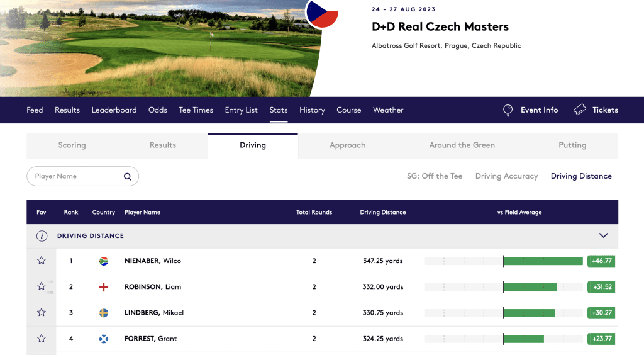Favorite Wilco Nienaber with the star icon
Image resolution: width=644 pixels, height=355 pixels.
click(42, 261)
